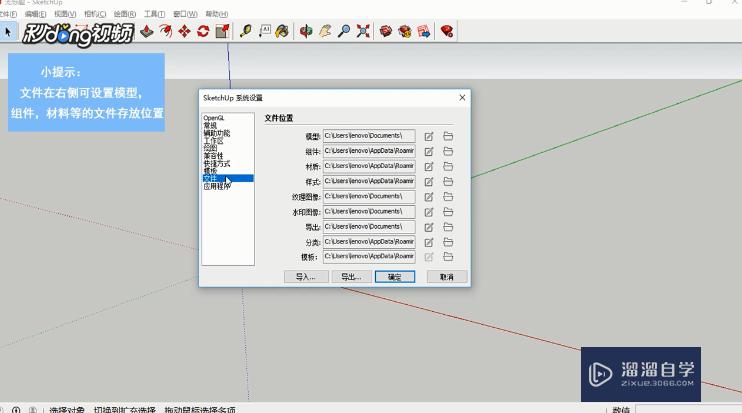Screen dimensions: 742x413
Task: Click the 分类 path input field
Action: (x=369, y=242)
